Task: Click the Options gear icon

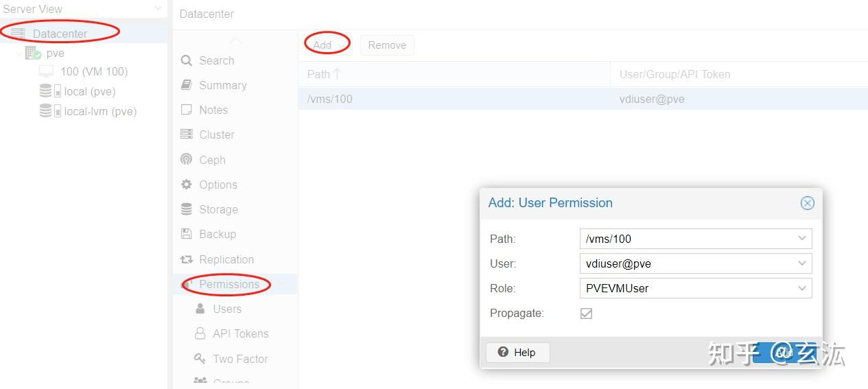Action: pos(186,185)
